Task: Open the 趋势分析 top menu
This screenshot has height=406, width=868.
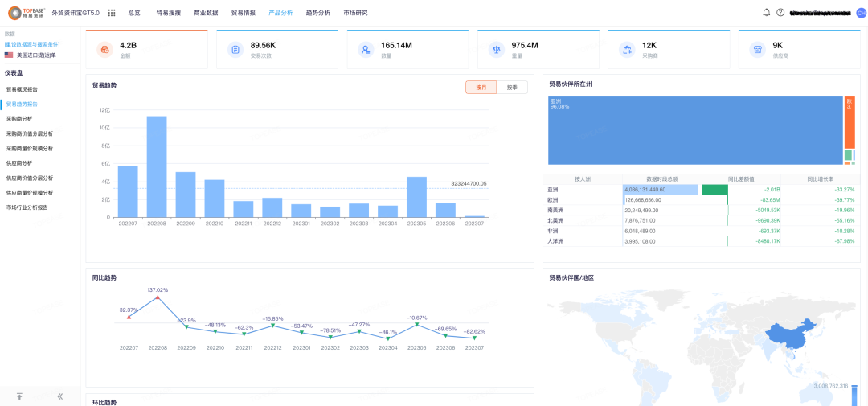Action: click(x=317, y=13)
